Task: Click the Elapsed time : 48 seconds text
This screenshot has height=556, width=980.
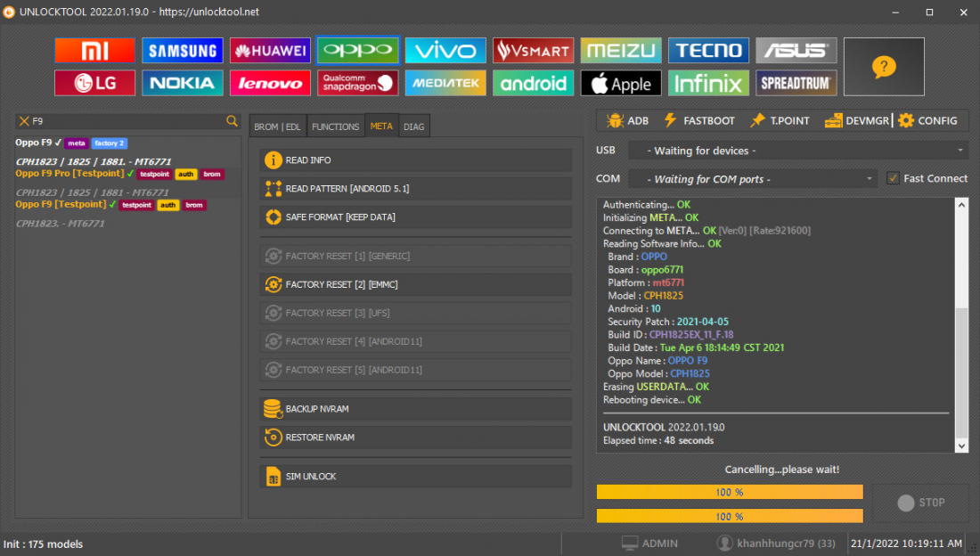Action: [658, 440]
